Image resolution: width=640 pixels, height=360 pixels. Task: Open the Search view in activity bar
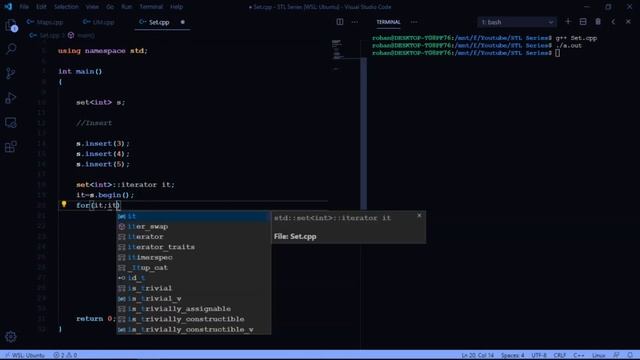11,49
